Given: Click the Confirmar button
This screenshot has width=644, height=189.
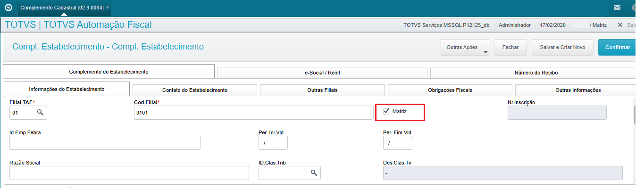Looking at the screenshot, I should click(618, 47).
